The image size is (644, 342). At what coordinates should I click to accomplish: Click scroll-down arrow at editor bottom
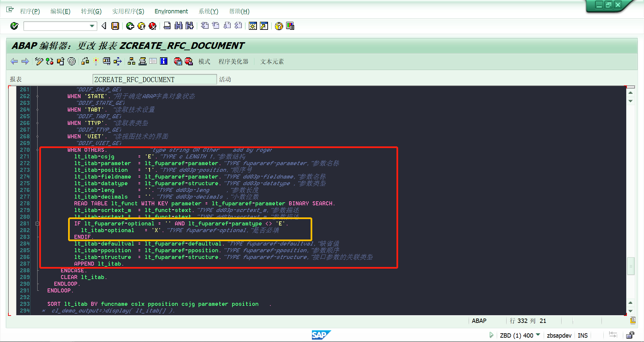pyautogui.click(x=631, y=311)
